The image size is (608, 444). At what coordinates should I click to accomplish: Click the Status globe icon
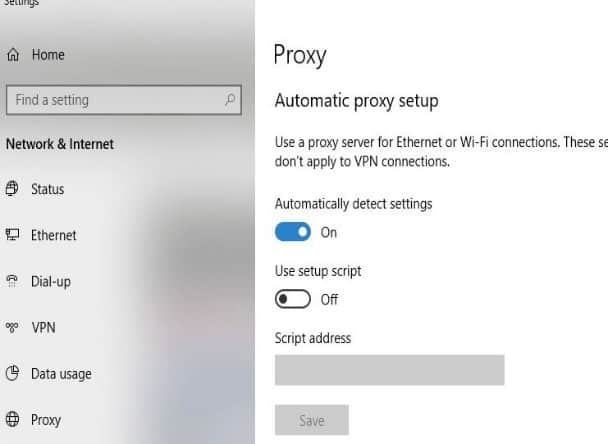tap(12, 188)
